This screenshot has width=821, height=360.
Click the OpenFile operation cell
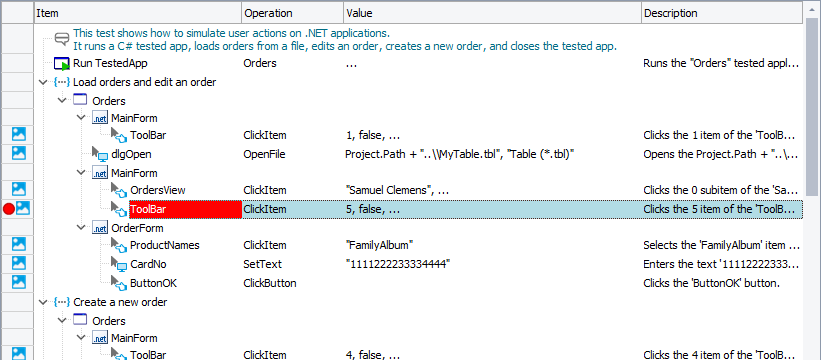pos(264,154)
